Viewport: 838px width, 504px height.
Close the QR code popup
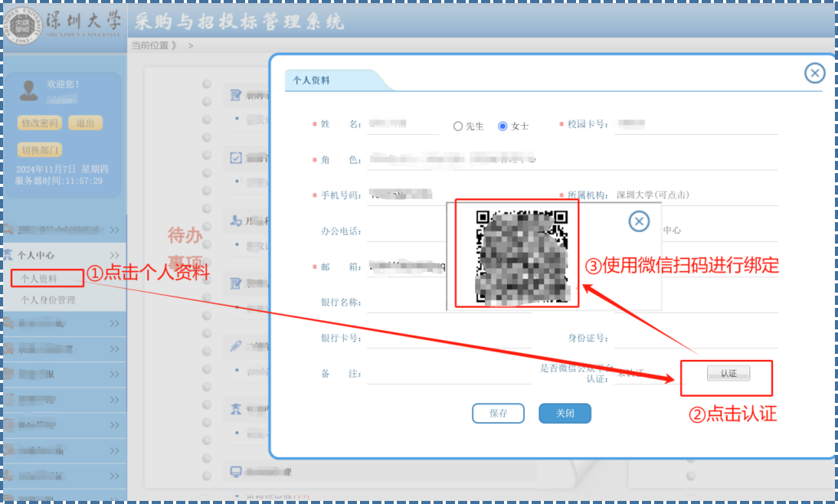[x=639, y=221]
